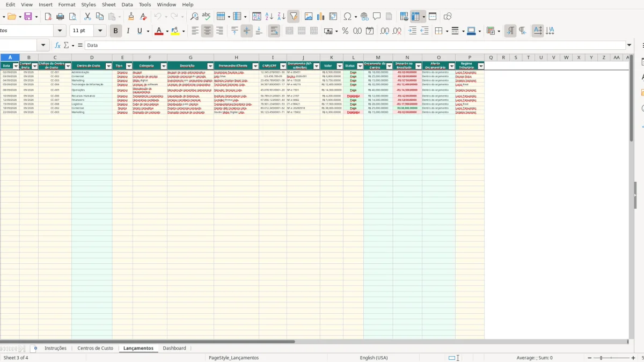This screenshot has width=644, height=362.
Task: Toggle wrap text
Action: coord(274,31)
